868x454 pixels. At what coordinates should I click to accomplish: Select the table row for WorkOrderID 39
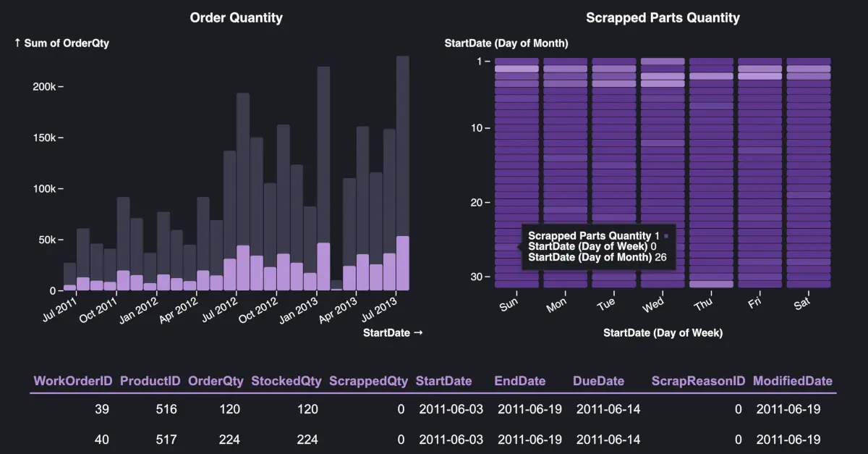coord(289,409)
